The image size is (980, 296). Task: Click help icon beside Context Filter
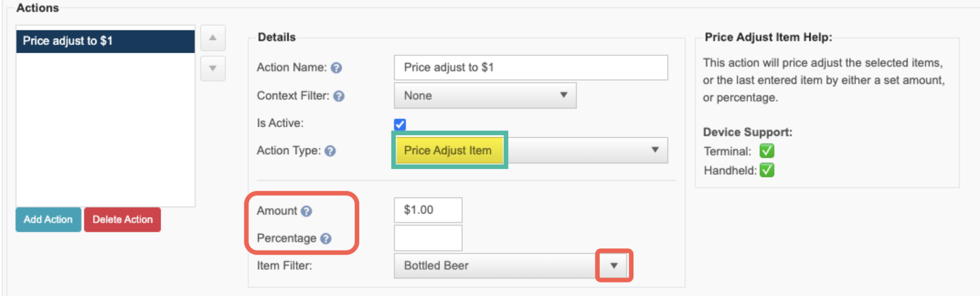339,96
